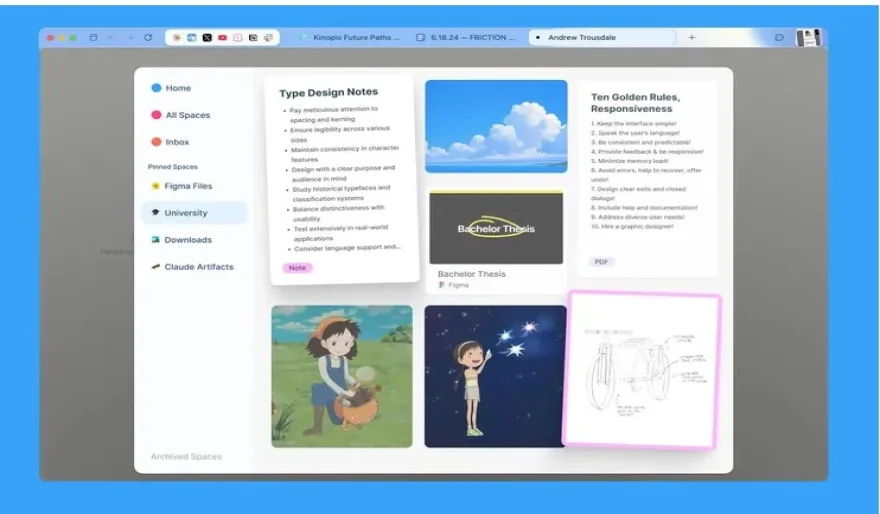Click the profile avatar in the top right

coord(809,38)
